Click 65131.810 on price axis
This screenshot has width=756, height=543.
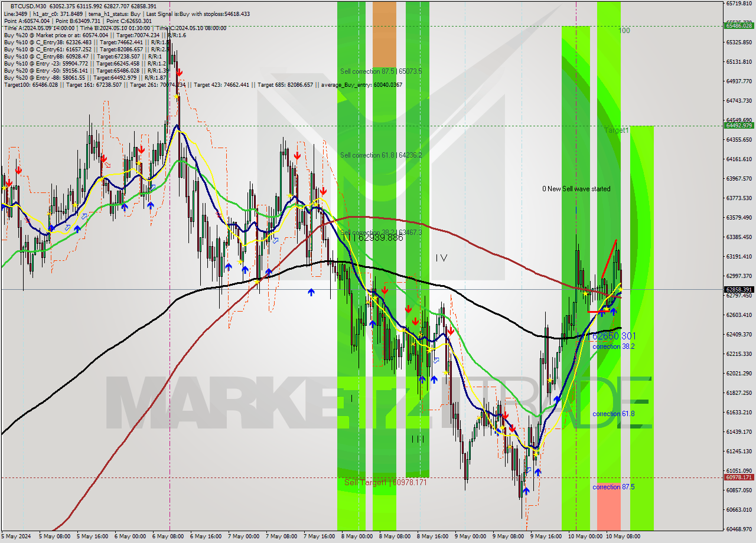click(x=738, y=61)
